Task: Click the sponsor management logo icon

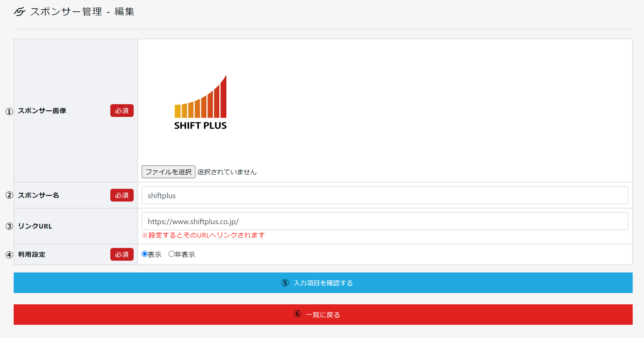Action: (20, 12)
